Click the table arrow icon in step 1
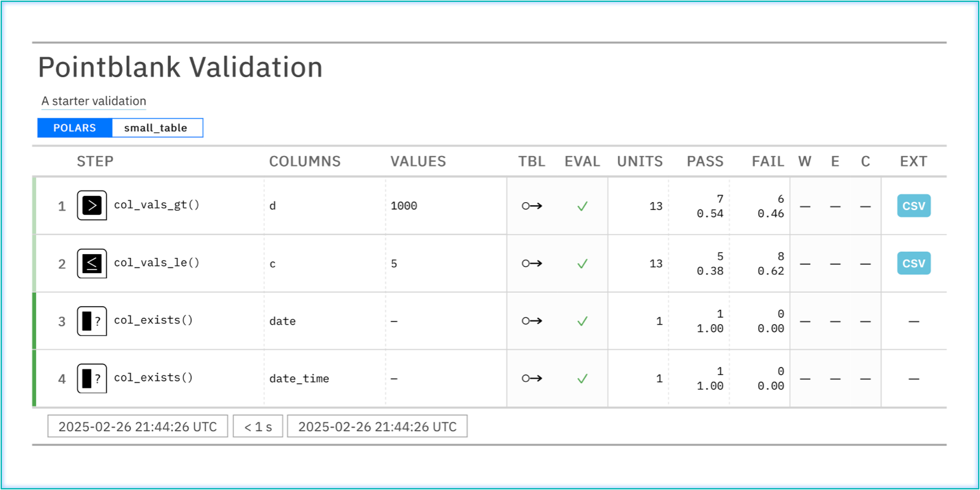980x490 pixels. [x=532, y=206]
